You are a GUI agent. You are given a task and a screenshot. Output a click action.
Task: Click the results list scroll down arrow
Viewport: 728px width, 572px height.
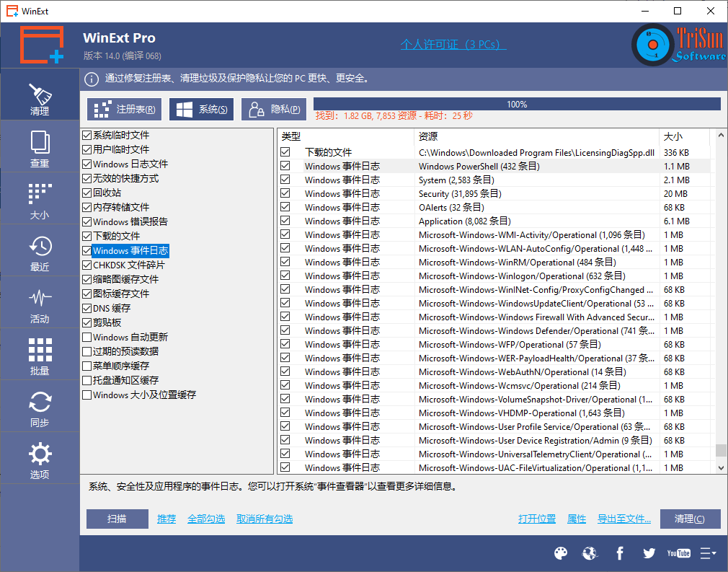coord(721,468)
